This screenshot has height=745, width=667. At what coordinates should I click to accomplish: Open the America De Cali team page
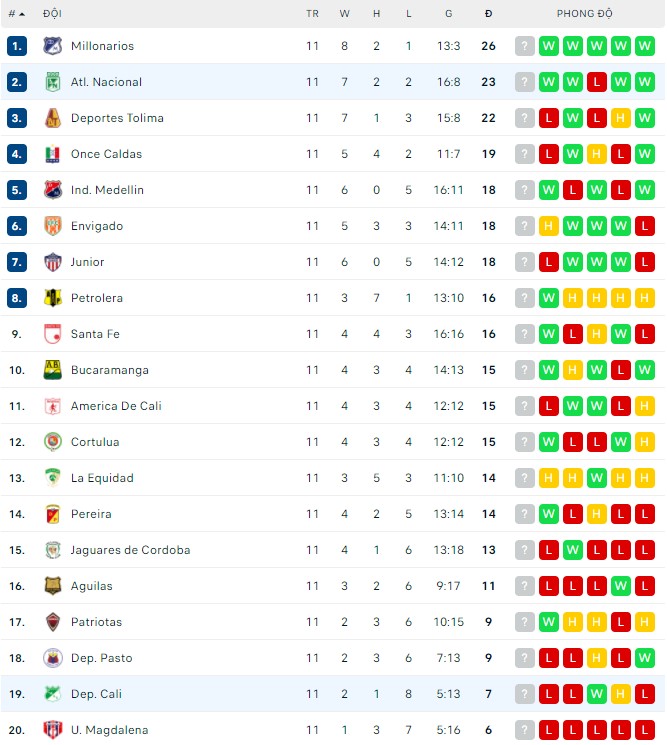pyautogui.click(x=116, y=406)
